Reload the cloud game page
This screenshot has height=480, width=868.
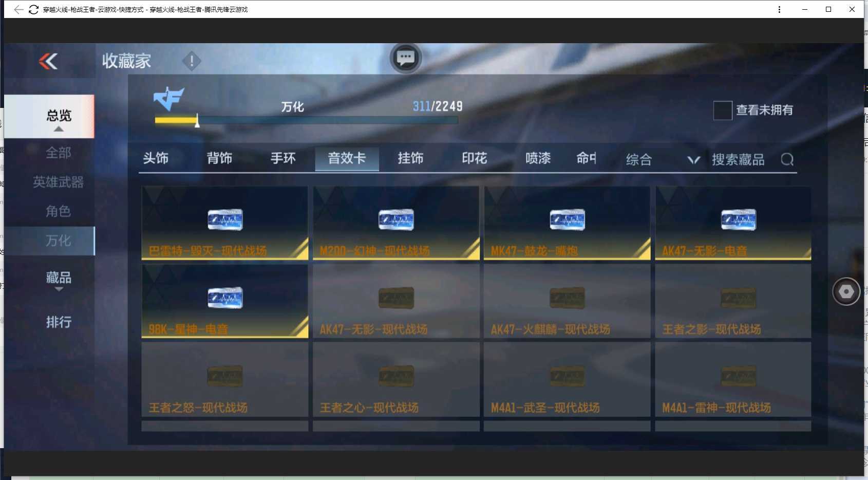coord(33,9)
